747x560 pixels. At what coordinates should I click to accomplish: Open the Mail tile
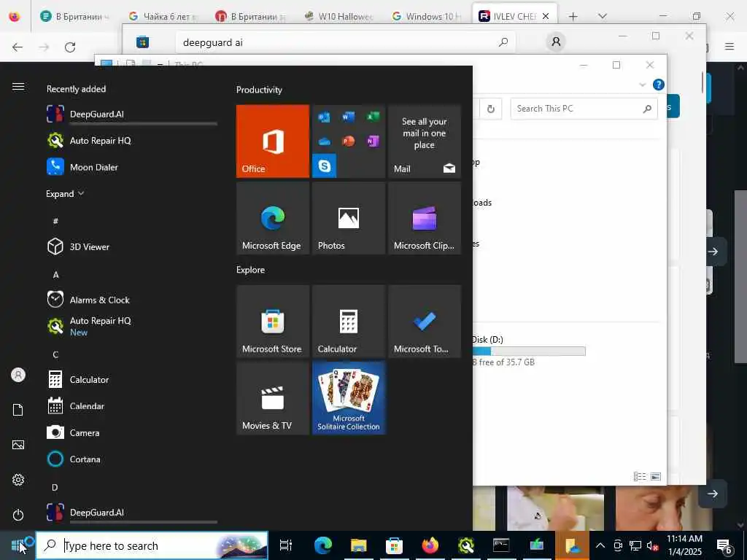(425, 141)
